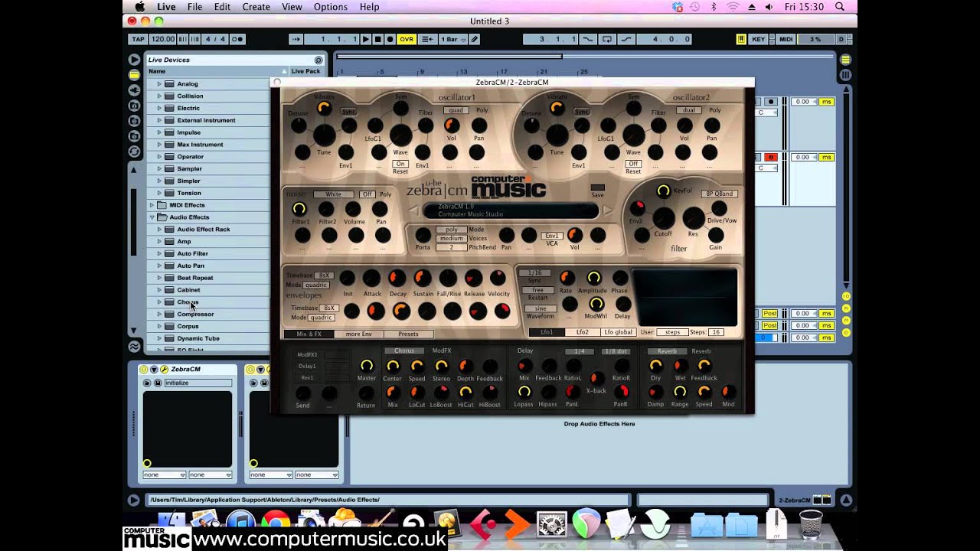Click the Reverb type button
The height and width of the screenshot is (551, 980).
pos(667,351)
